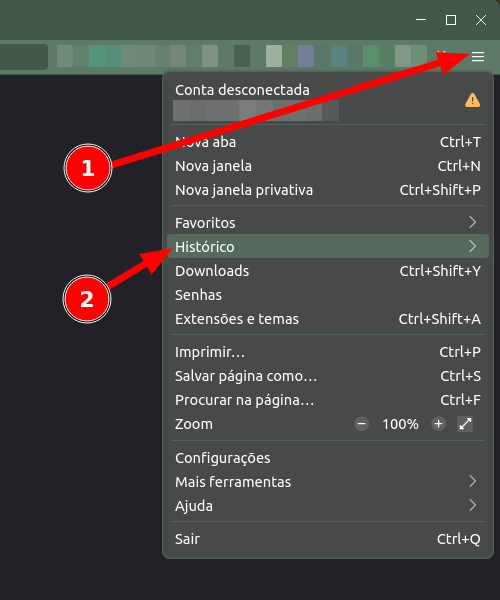This screenshot has width=500, height=600.
Task: Expand Mais ferramentas submenu
Action: (328, 482)
